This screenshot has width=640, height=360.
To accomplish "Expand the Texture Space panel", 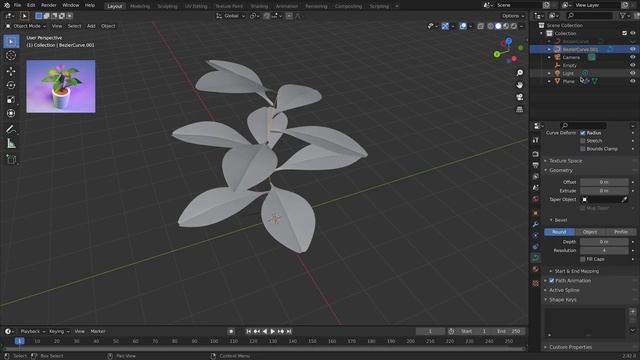I will [x=565, y=161].
